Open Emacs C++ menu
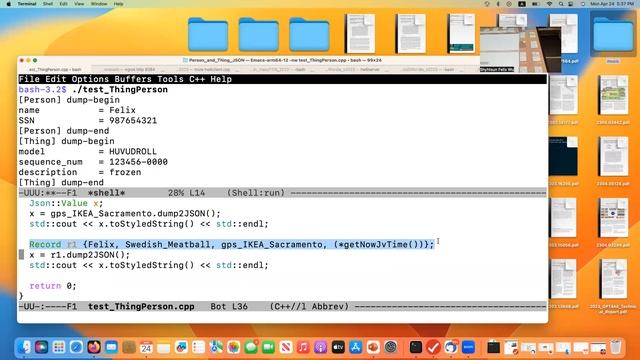 197,79
